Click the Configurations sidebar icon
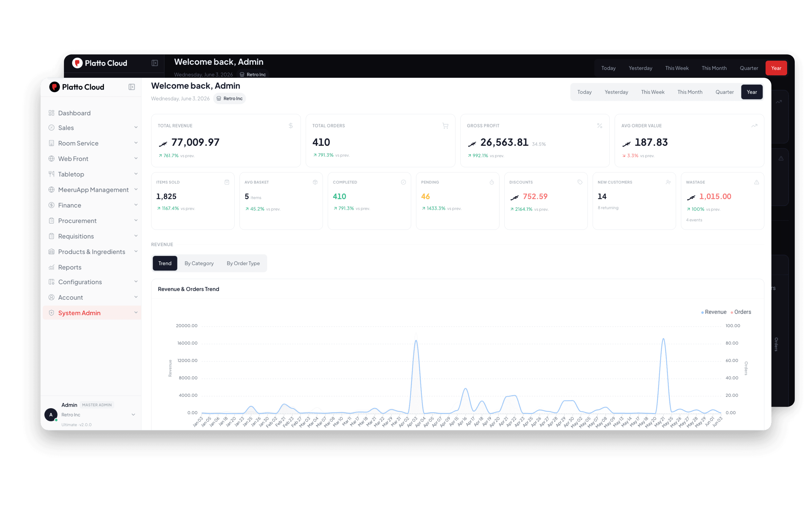Viewport: 812px width, 508px height. (x=51, y=282)
